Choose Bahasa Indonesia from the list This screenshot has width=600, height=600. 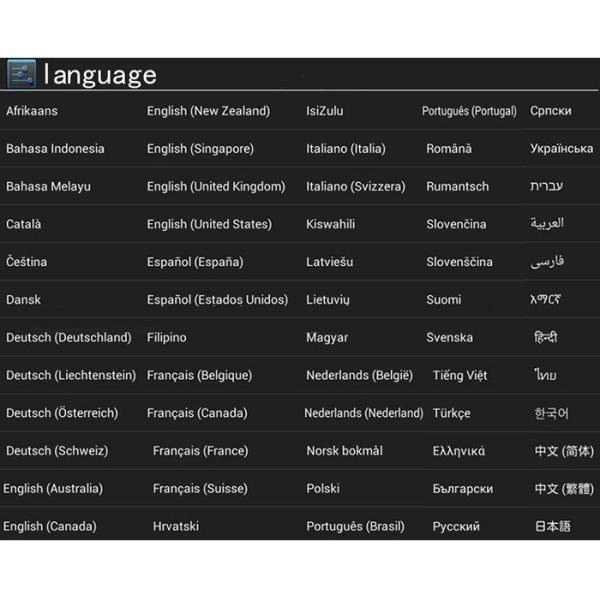click(55, 149)
